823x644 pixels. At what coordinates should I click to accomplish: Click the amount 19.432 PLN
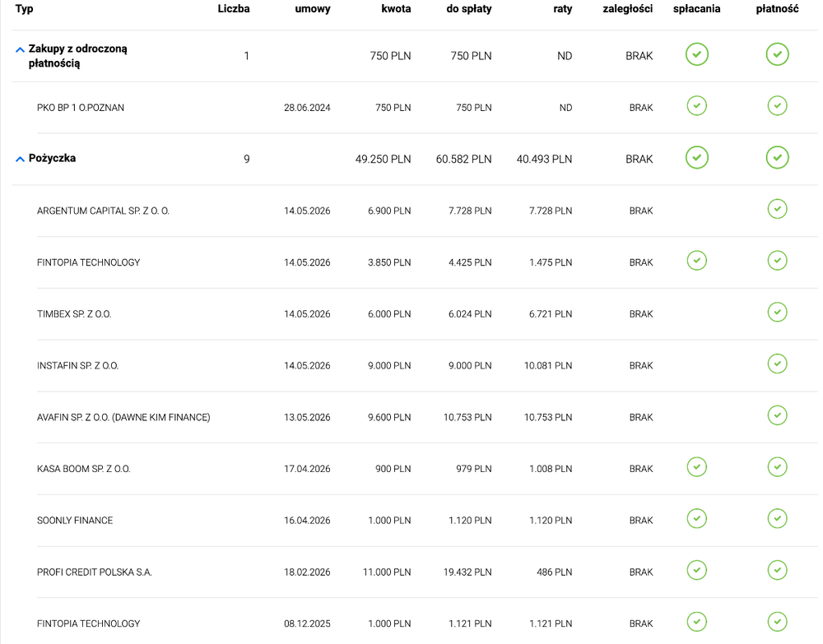point(467,572)
